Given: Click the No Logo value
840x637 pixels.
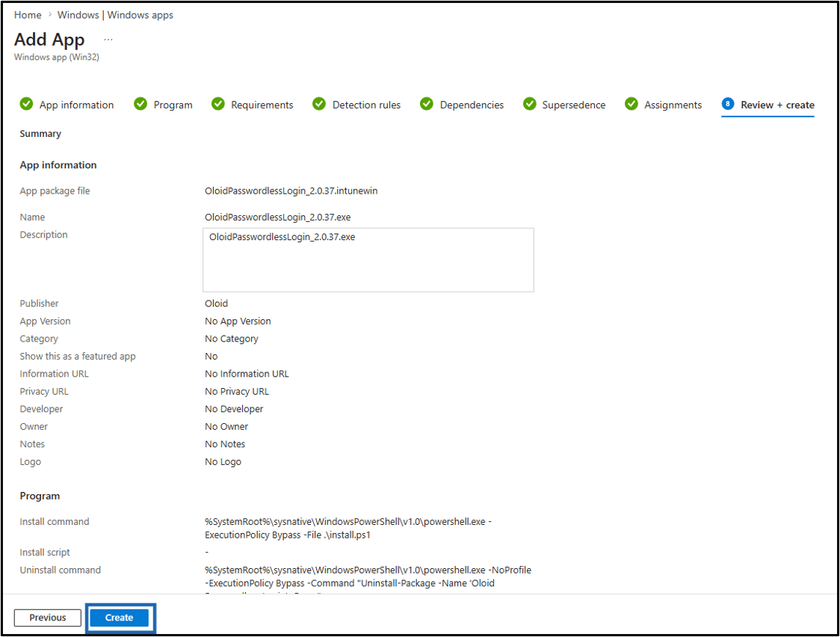Looking at the screenshot, I should click(x=223, y=462).
